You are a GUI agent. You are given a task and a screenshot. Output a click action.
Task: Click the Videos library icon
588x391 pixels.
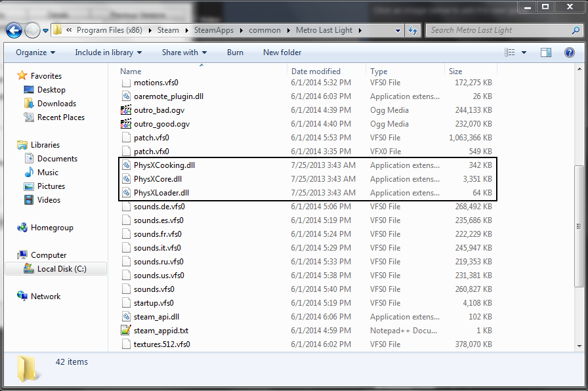coord(29,200)
